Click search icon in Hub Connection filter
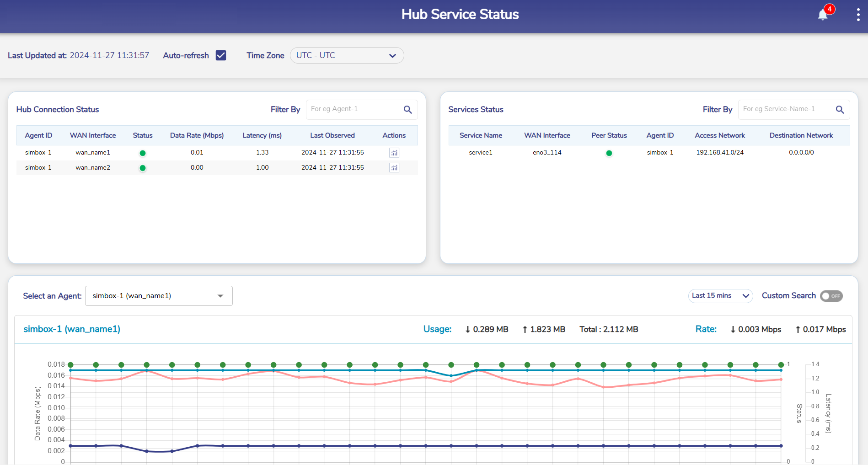 [x=407, y=110]
